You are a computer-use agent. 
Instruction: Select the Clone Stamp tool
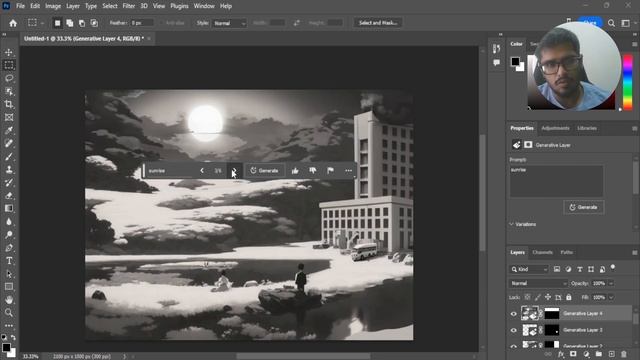coord(9,169)
